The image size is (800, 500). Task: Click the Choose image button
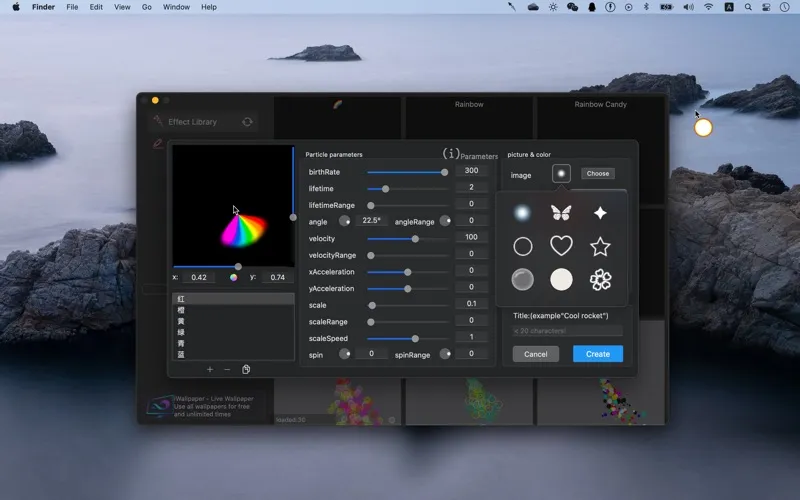(x=598, y=173)
